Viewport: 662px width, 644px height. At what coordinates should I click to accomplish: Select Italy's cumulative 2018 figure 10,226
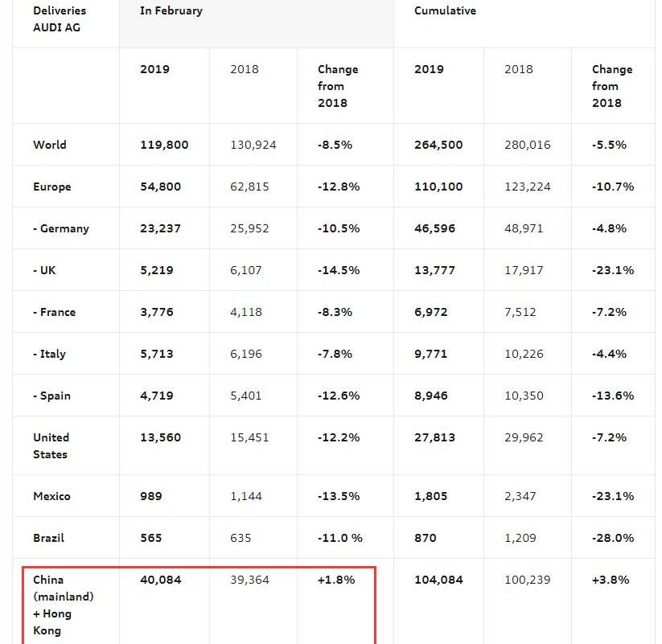524,355
